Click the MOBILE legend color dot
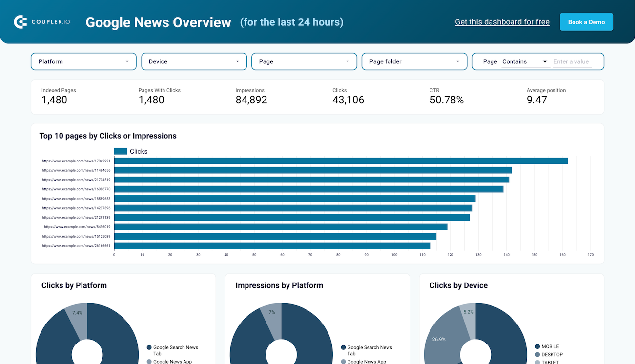 (x=538, y=347)
